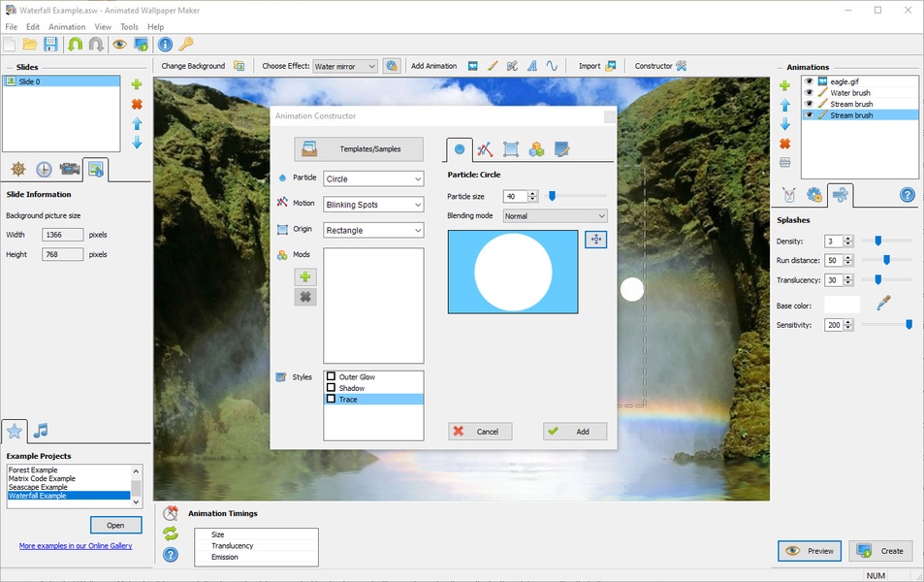This screenshot has width=924, height=582.
Task: Enable the Outer Glow style checkbox
Action: 332,376
